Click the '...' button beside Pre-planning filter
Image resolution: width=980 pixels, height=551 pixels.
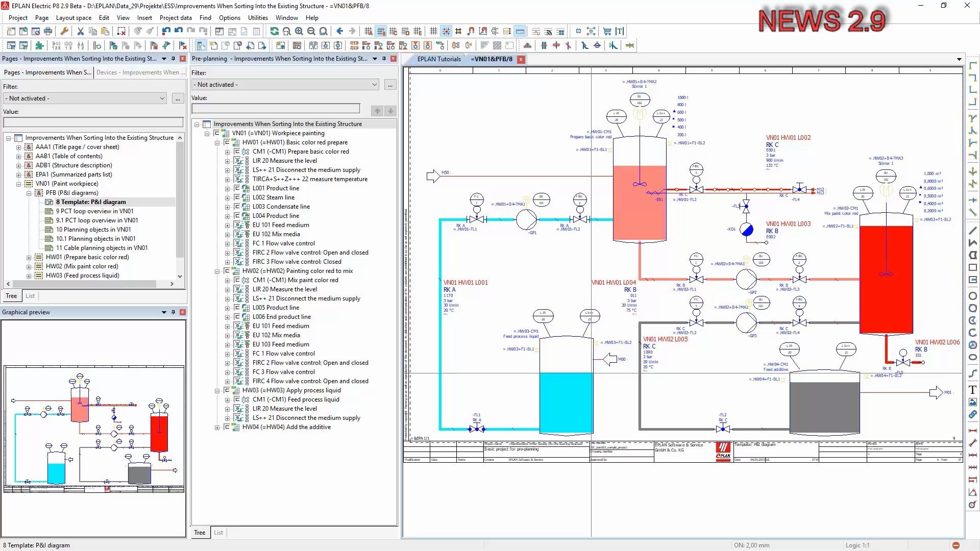(390, 85)
